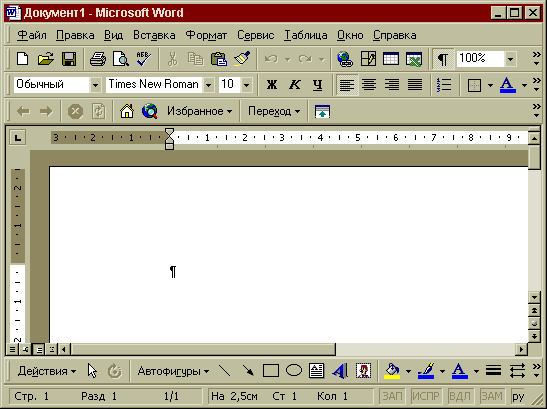
Task: Click the tab stop type selector on ruler
Action: (18, 137)
